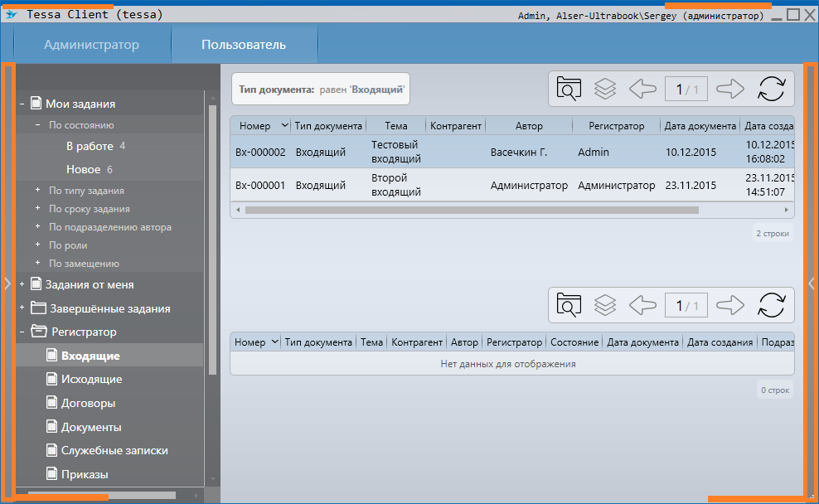Screen dimensions: 819x504
Task: Open the Исходящие registry view
Action: tap(91, 379)
